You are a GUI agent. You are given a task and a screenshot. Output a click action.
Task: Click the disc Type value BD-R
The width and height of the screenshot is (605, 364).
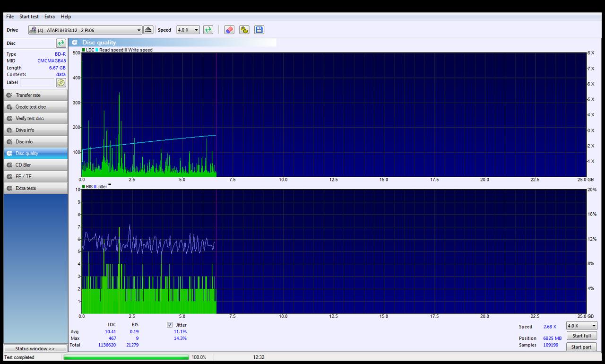pos(60,54)
